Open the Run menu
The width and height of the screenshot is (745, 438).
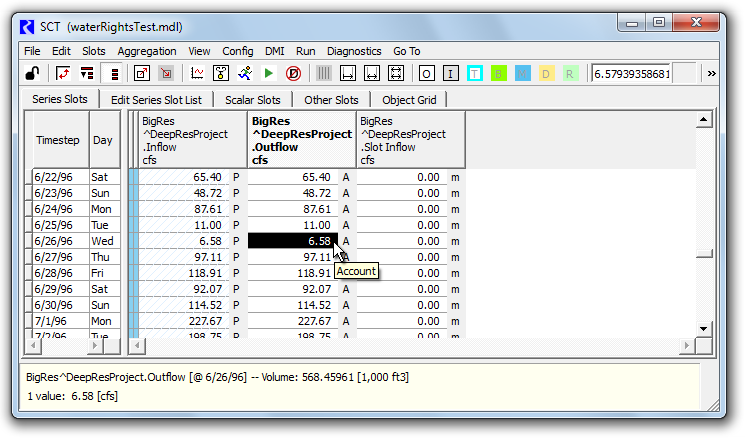coord(306,51)
